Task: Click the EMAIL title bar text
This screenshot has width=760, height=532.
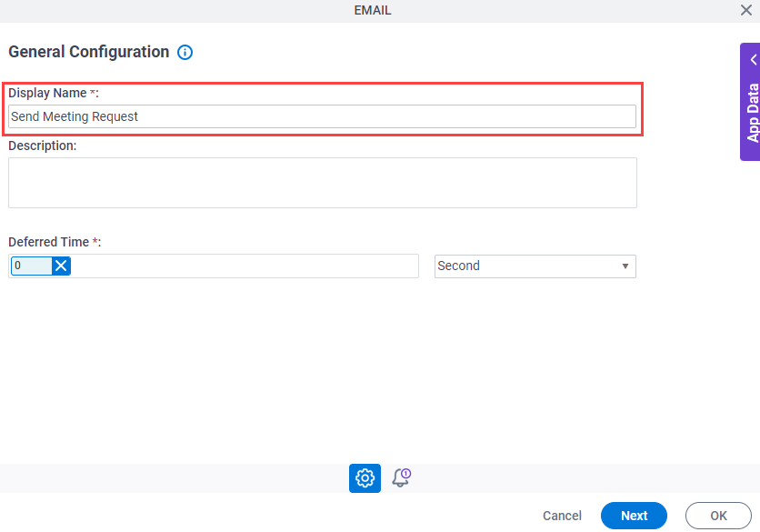Action: click(x=372, y=10)
